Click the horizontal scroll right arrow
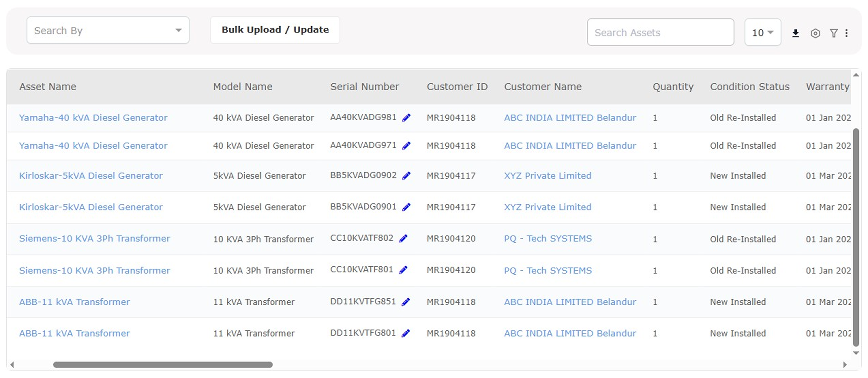Screen dimensions: 868x378 (845, 365)
